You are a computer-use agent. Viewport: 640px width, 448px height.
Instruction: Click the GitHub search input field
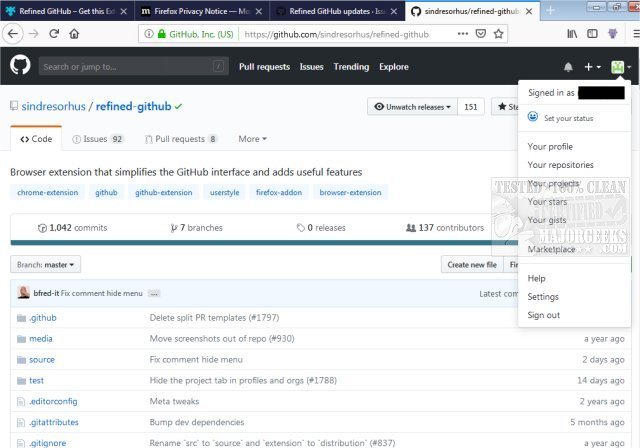coord(133,67)
